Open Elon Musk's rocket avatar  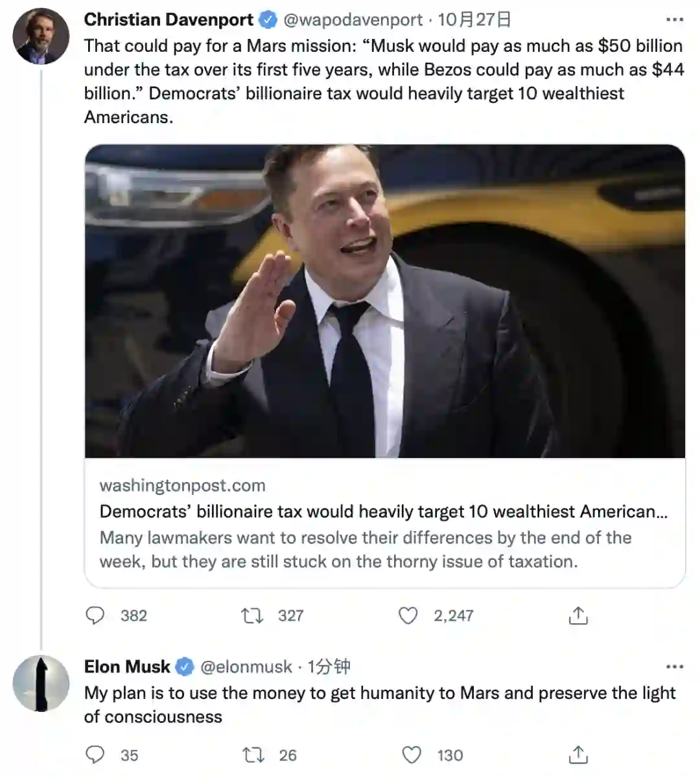(x=41, y=683)
